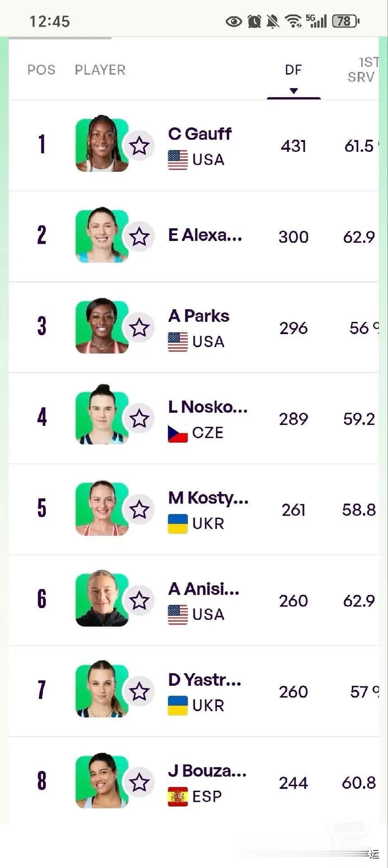Image resolution: width=388 pixels, height=868 pixels.
Task: Tap the alarm icon in status bar
Action: pyautogui.click(x=255, y=21)
